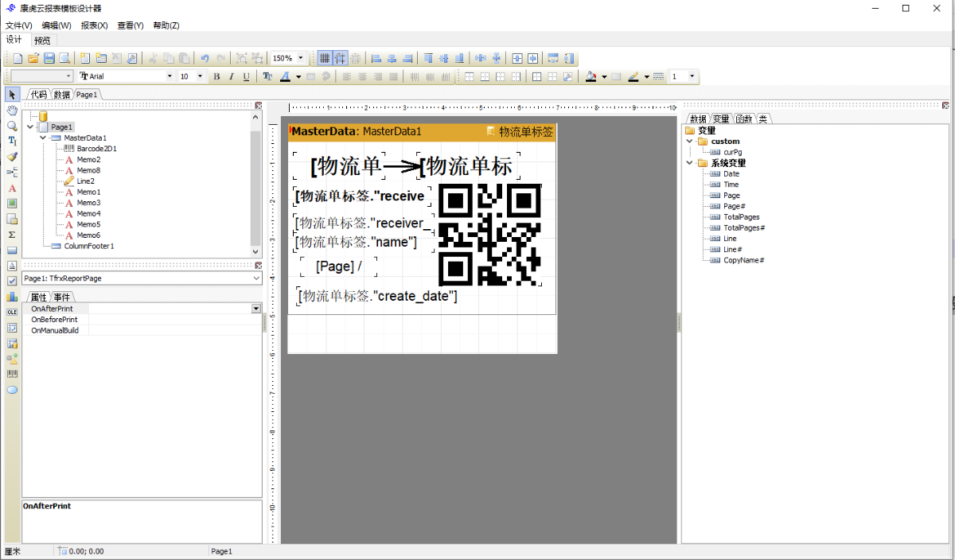Insert a system memo with the sigma tool
Image resolution: width=955 pixels, height=560 pixels.
[12, 235]
